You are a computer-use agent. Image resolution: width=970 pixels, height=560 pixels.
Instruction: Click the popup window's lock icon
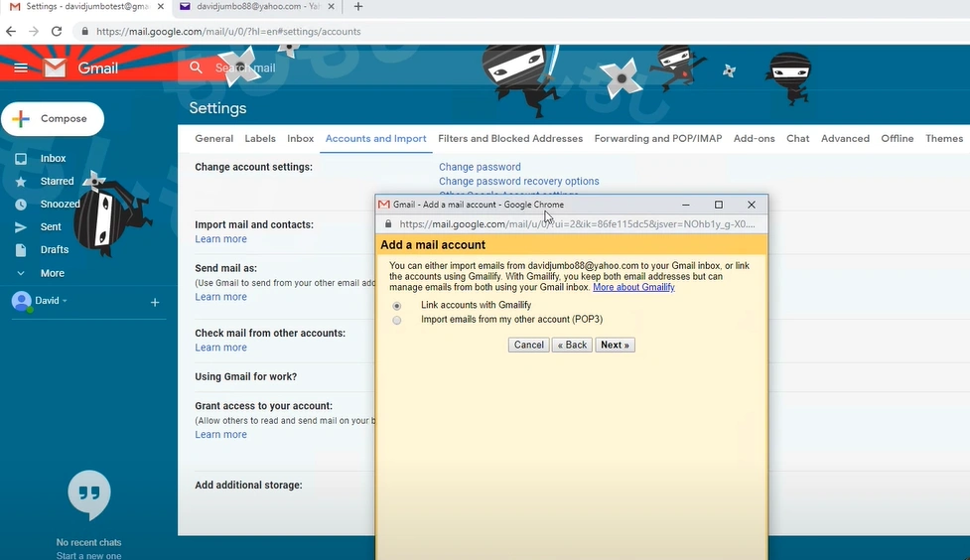tap(388, 224)
